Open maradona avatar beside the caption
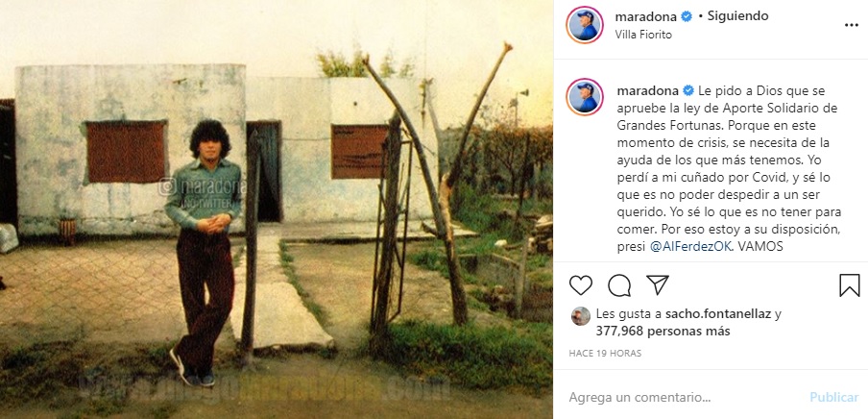 click(585, 97)
